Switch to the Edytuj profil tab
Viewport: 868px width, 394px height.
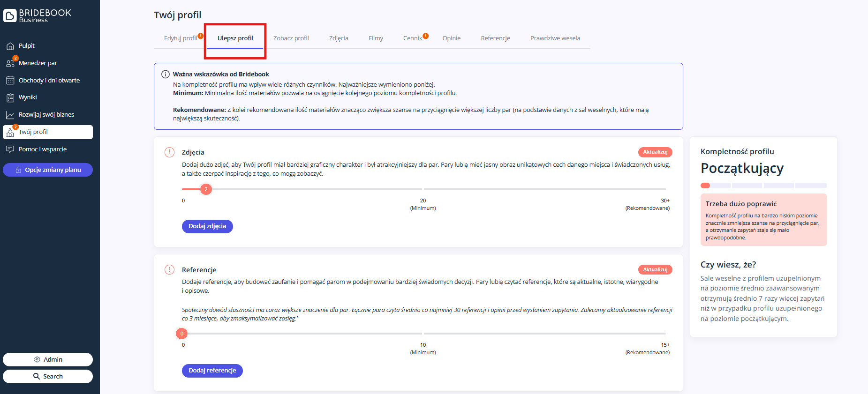(x=181, y=38)
